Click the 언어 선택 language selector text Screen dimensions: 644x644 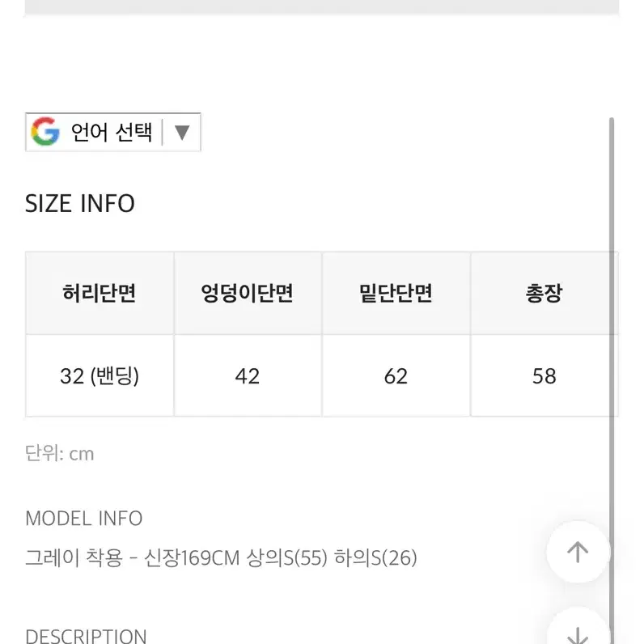click(x=112, y=132)
